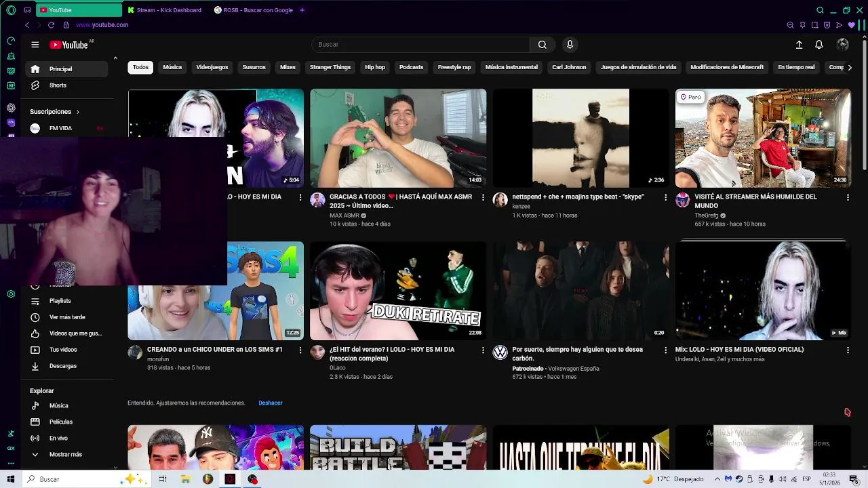
Task: Open the YouTube notifications bell
Action: point(819,45)
